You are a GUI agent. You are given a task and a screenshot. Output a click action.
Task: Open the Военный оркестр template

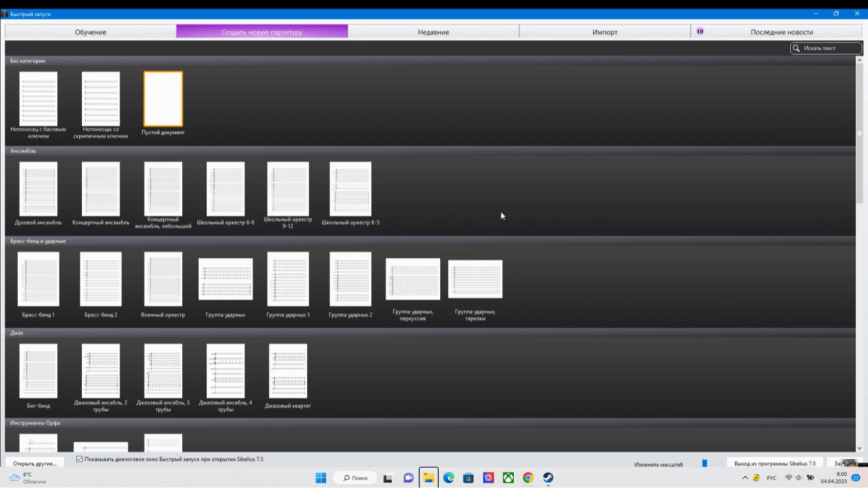point(163,279)
